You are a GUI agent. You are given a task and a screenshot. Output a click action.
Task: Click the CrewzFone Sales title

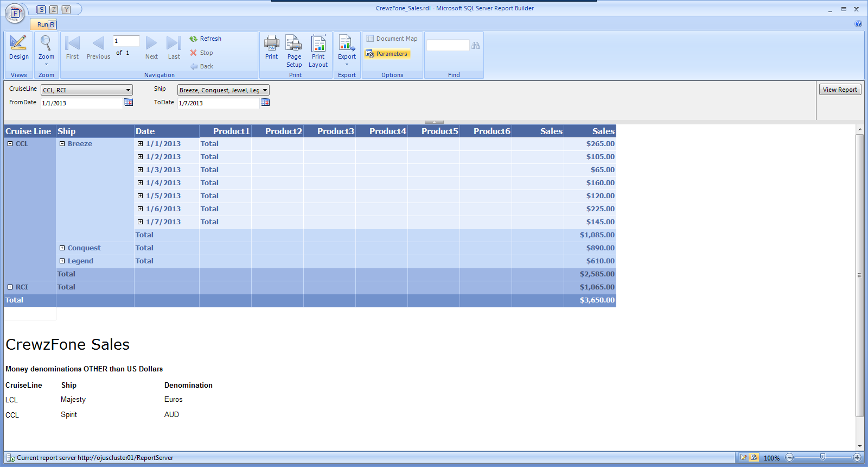point(68,344)
